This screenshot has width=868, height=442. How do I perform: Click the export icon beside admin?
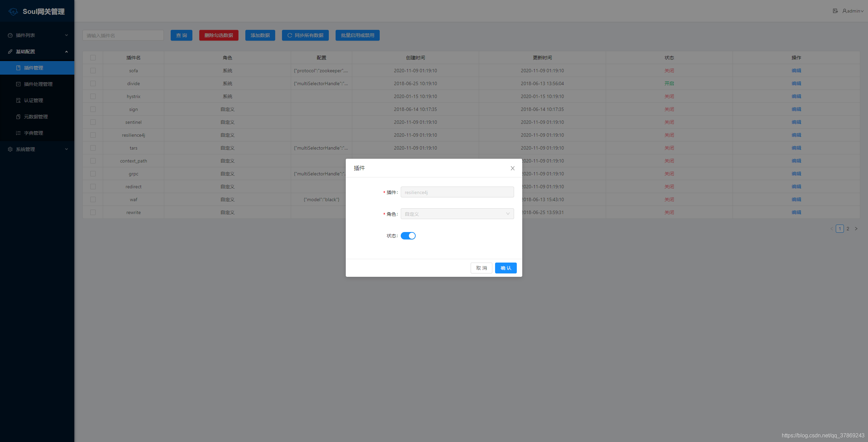[x=835, y=11]
